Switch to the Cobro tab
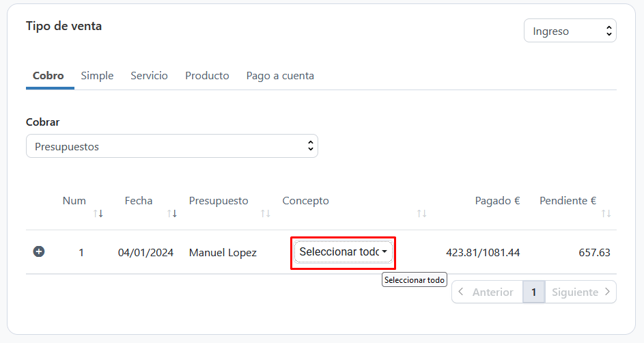 click(48, 76)
